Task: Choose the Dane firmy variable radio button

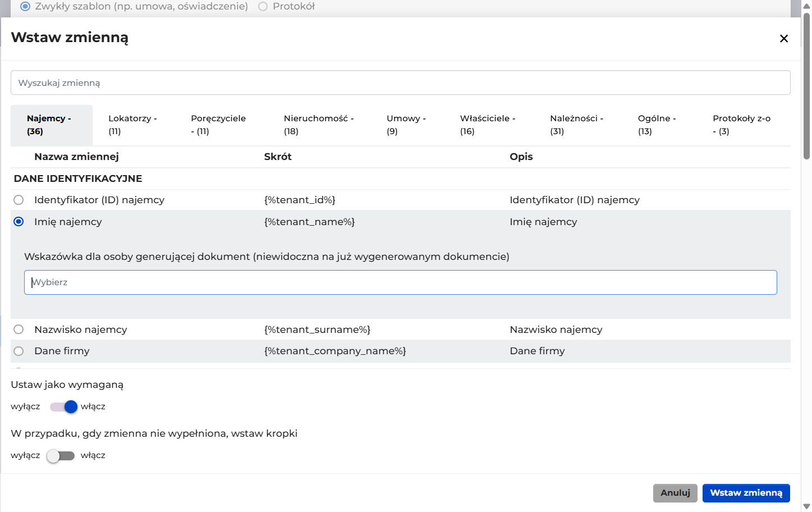Action: tap(19, 351)
